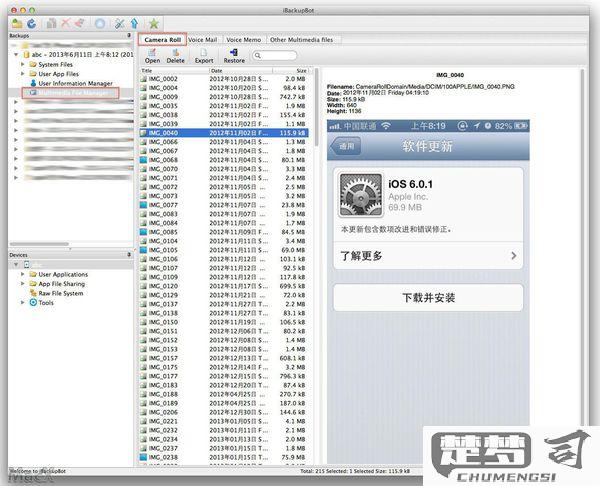Select the System Files tree item
600x486 pixels.
(55, 64)
